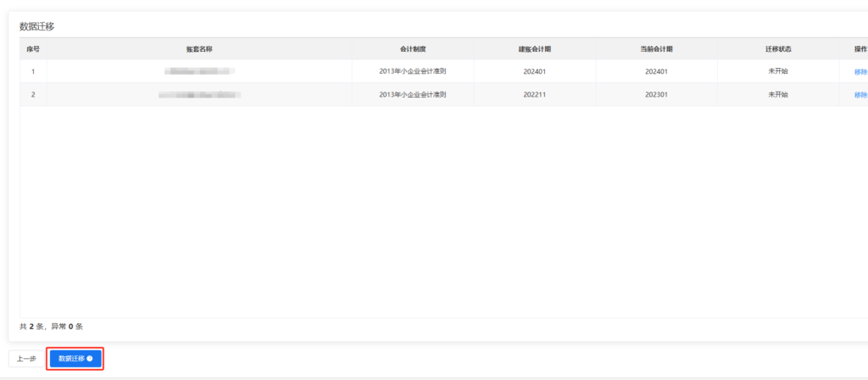Click the 账套名称 column header
Image resolution: width=868 pixels, height=380 pixels.
coord(199,48)
